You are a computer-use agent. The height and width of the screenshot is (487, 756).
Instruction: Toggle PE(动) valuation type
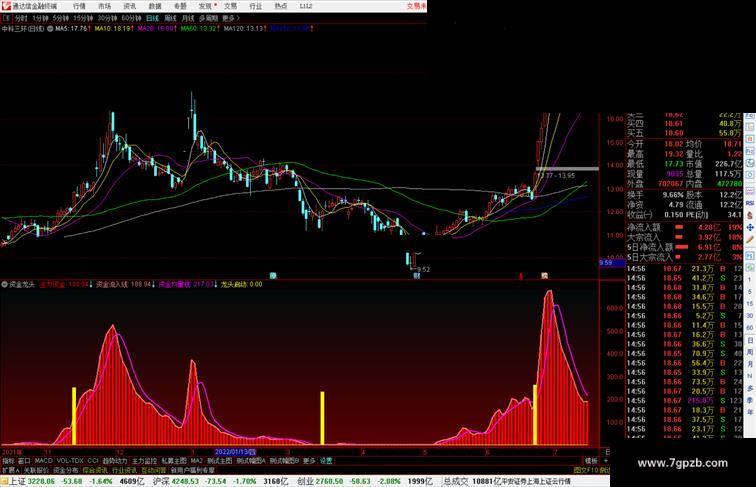pos(696,215)
